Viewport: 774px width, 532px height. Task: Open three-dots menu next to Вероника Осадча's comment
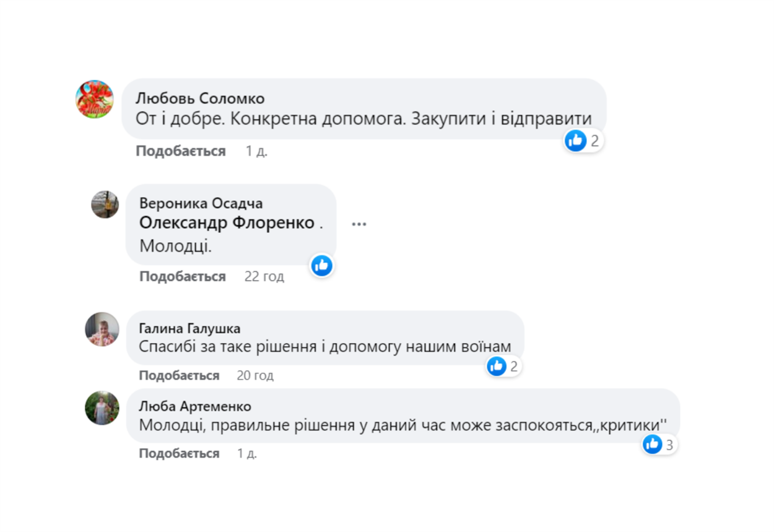pos(359,224)
